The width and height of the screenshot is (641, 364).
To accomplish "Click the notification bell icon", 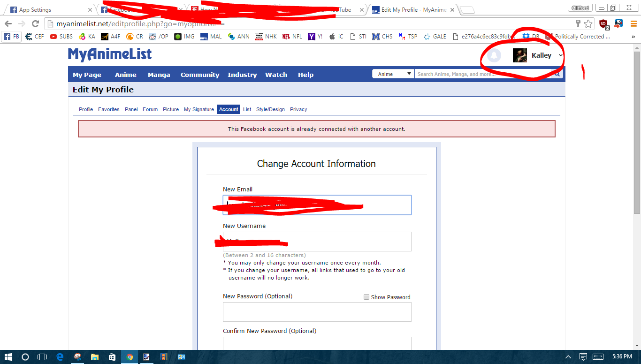I will (x=494, y=56).
